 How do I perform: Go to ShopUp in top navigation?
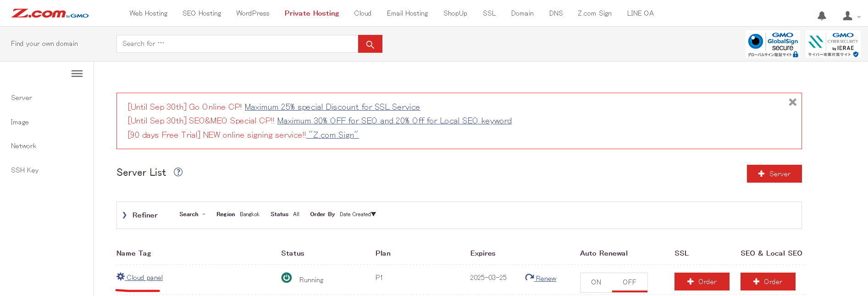coord(455,13)
